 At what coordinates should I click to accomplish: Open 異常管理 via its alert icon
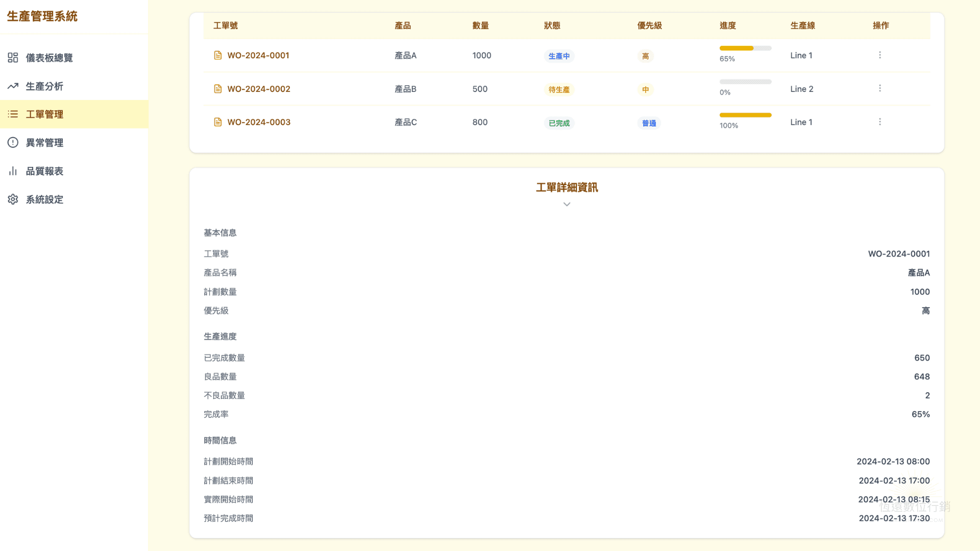coord(13,142)
